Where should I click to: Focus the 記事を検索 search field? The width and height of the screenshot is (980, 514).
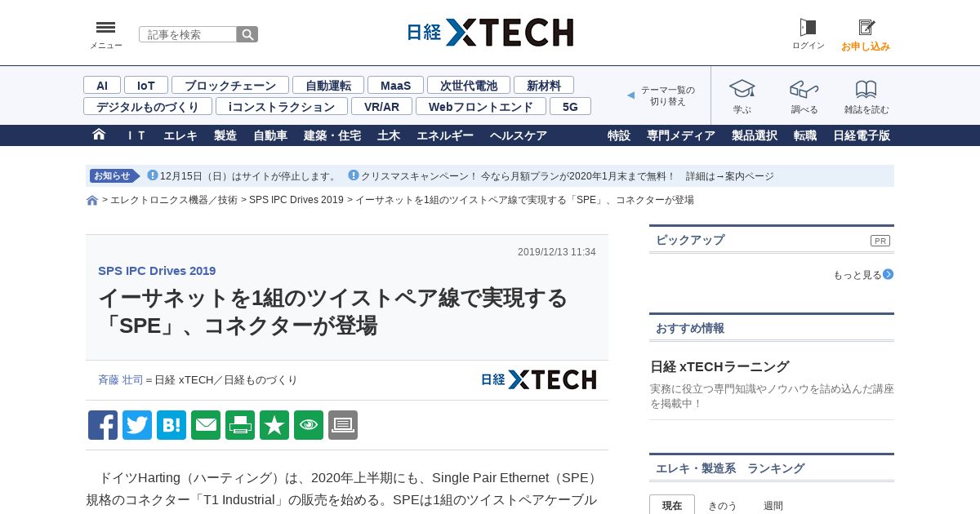coord(188,34)
